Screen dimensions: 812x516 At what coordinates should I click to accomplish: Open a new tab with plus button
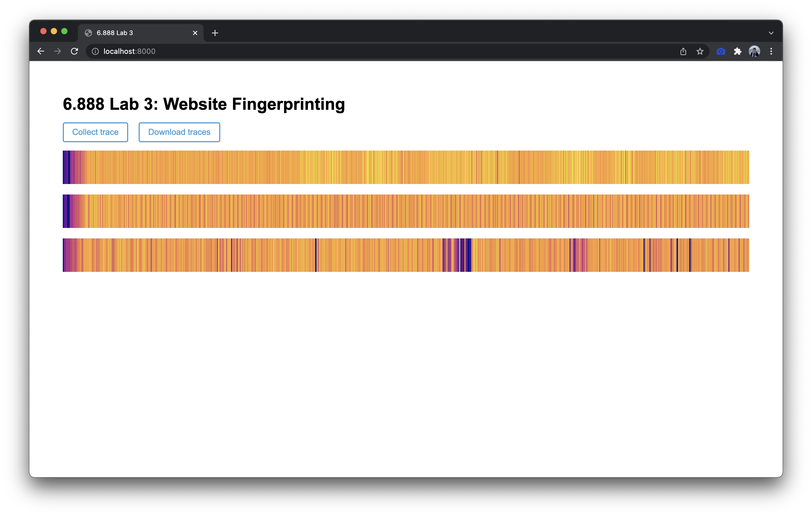point(215,33)
